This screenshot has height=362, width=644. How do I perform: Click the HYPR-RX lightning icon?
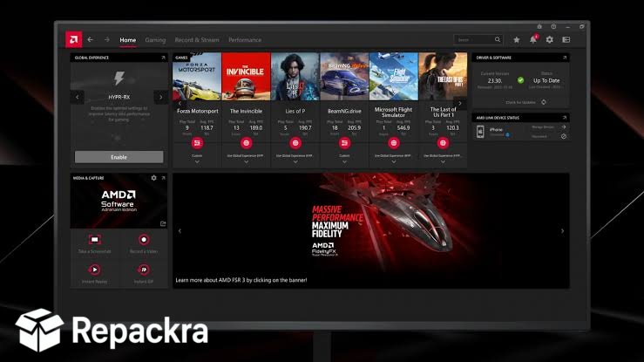(x=119, y=79)
